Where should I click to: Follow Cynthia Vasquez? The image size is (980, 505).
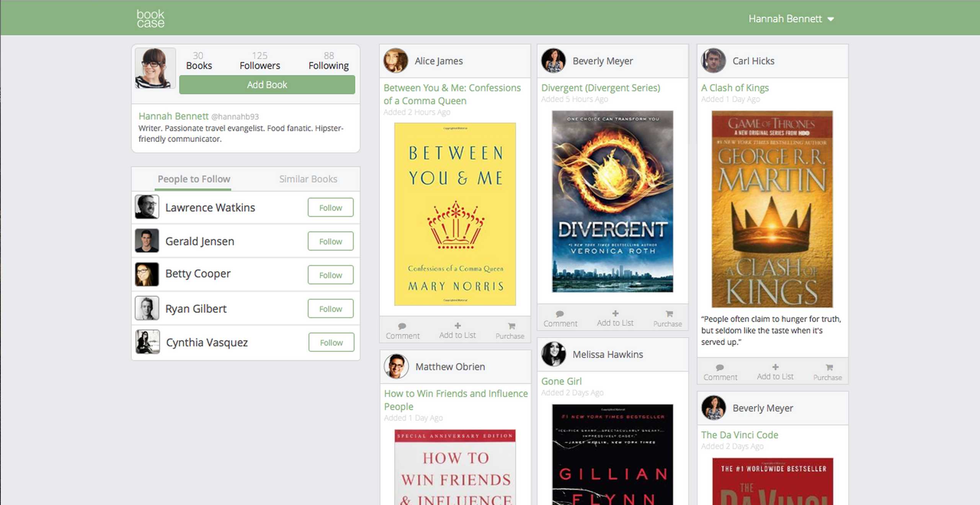(x=331, y=343)
